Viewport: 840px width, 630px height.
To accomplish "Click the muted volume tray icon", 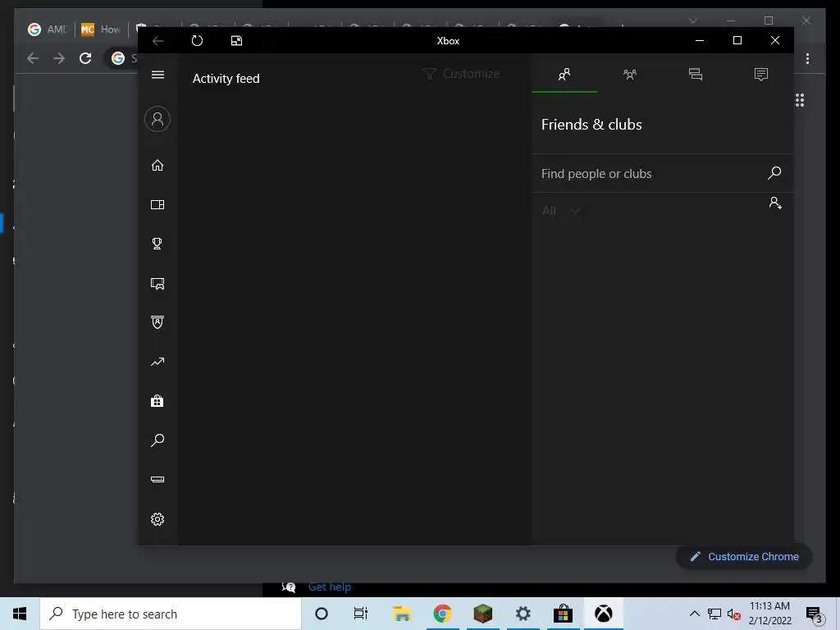I will point(734,614).
